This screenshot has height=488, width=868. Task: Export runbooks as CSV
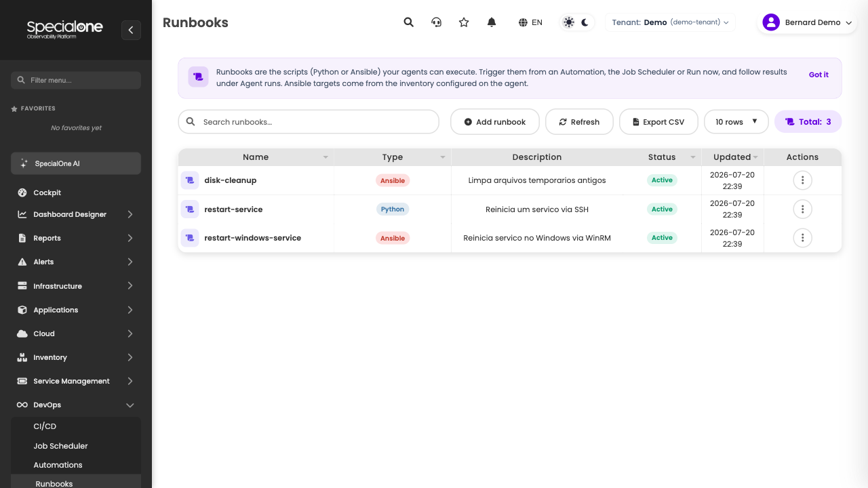tap(658, 122)
